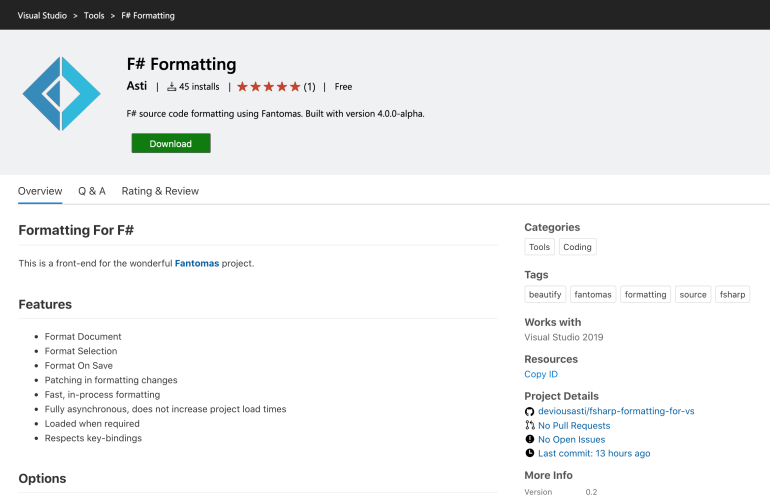Click the fsharp tag
The width and height of the screenshot is (770, 500).
[733, 295]
